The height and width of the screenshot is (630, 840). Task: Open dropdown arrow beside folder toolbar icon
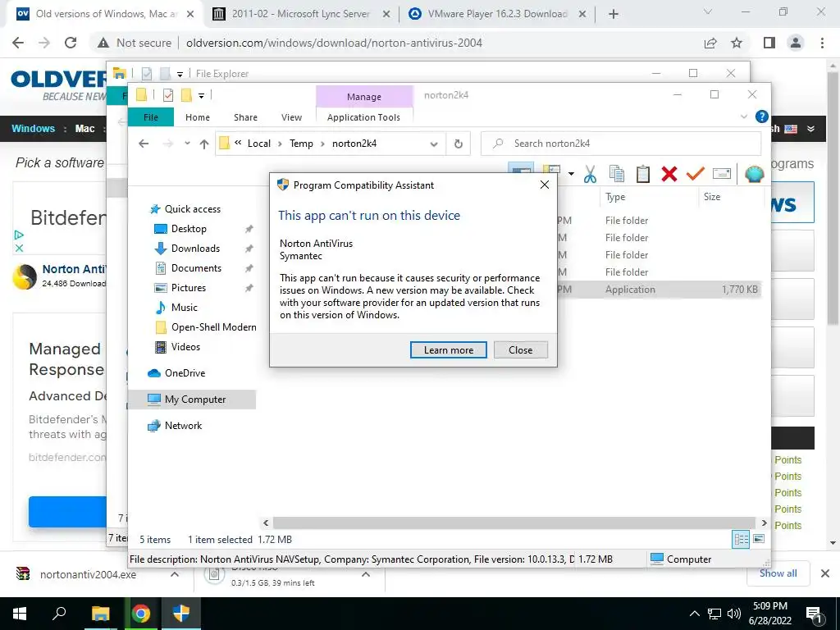coord(571,174)
